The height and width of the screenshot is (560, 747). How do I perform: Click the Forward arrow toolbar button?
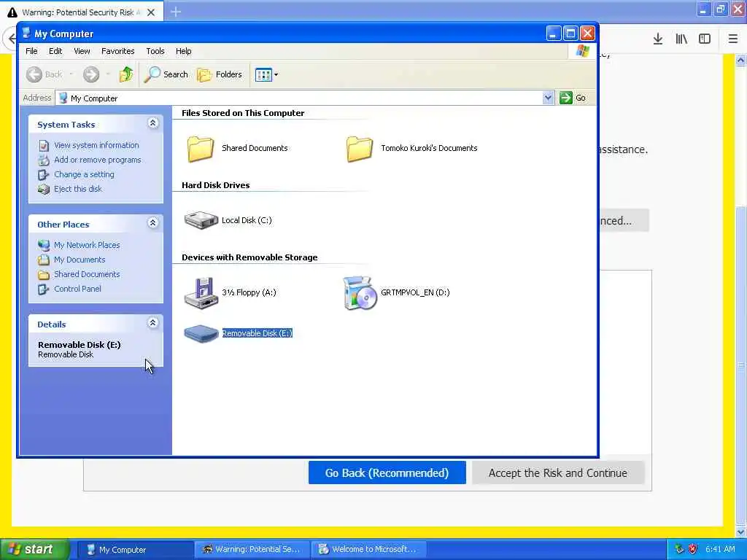[x=91, y=74]
